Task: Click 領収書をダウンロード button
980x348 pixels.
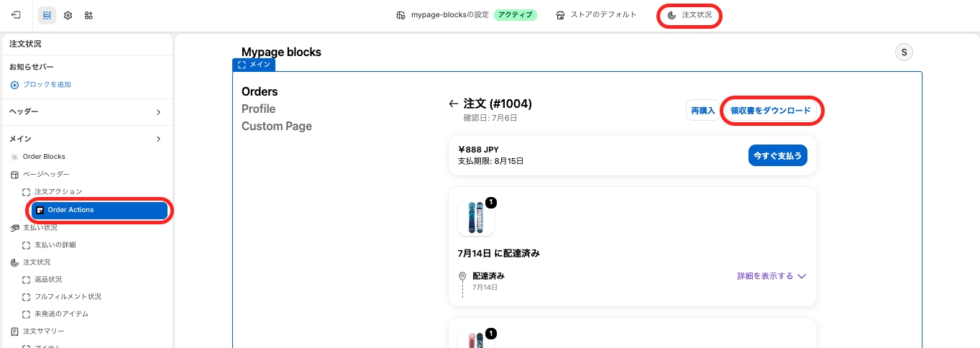Action: pos(771,110)
